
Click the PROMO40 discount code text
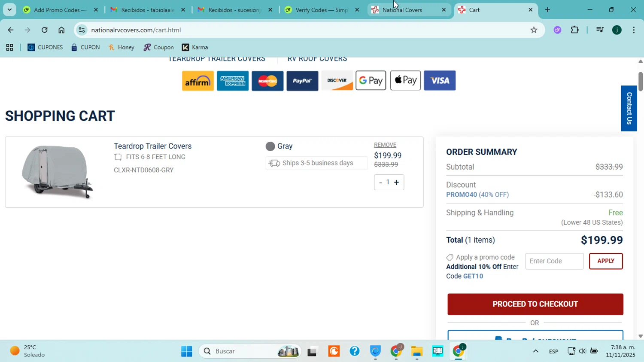click(462, 195)
